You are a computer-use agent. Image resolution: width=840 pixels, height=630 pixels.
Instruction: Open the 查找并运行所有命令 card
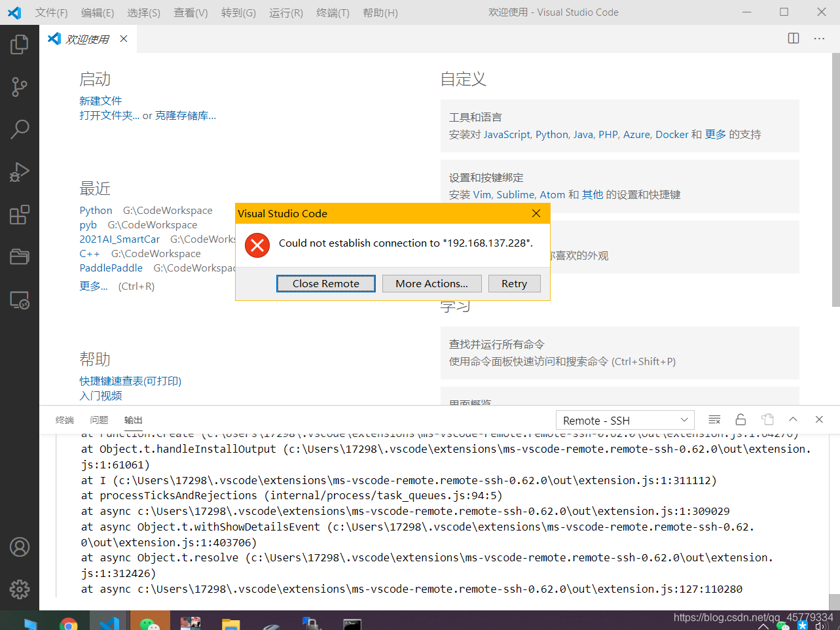click(619, 353)
